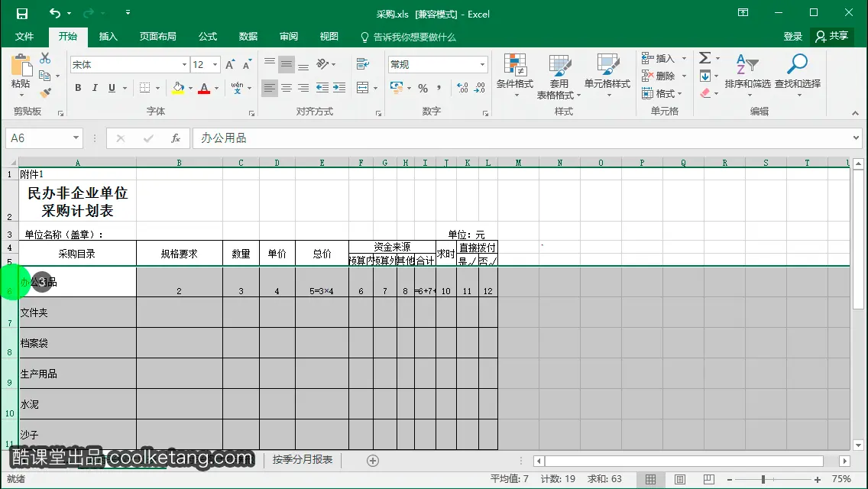Open the font size dropdown showing 12

[215, 65]
